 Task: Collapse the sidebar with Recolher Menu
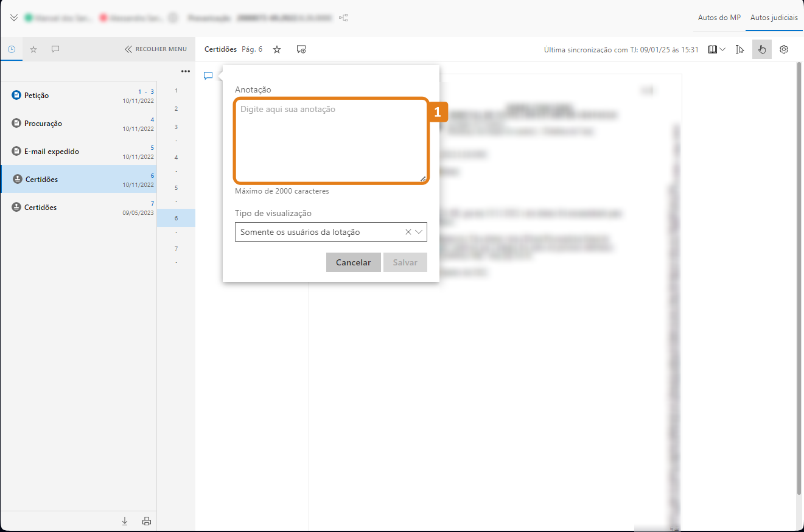(x=156, y=49)
